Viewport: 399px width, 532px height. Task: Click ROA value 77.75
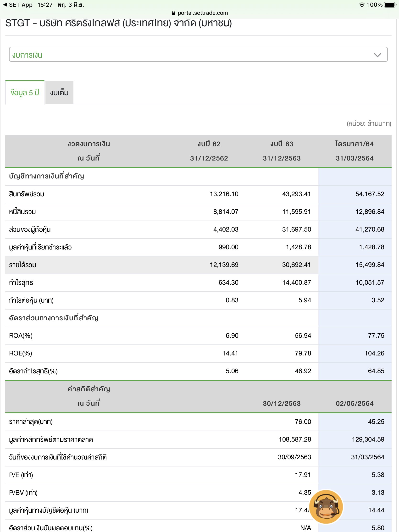376,336
